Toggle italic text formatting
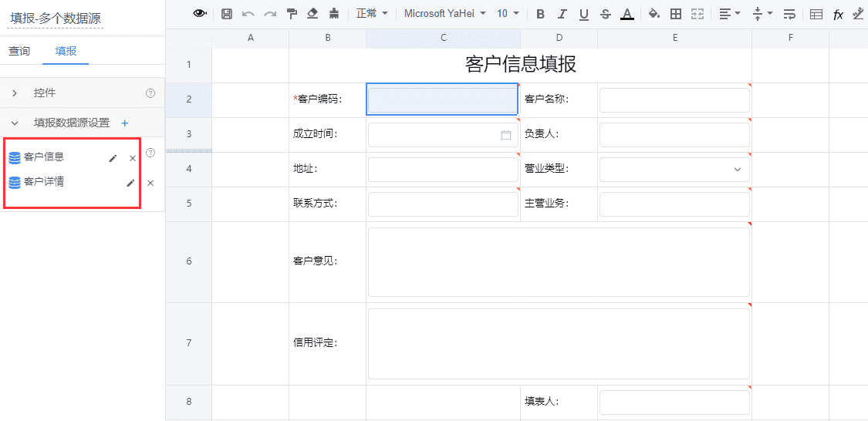 coord(562,14)
